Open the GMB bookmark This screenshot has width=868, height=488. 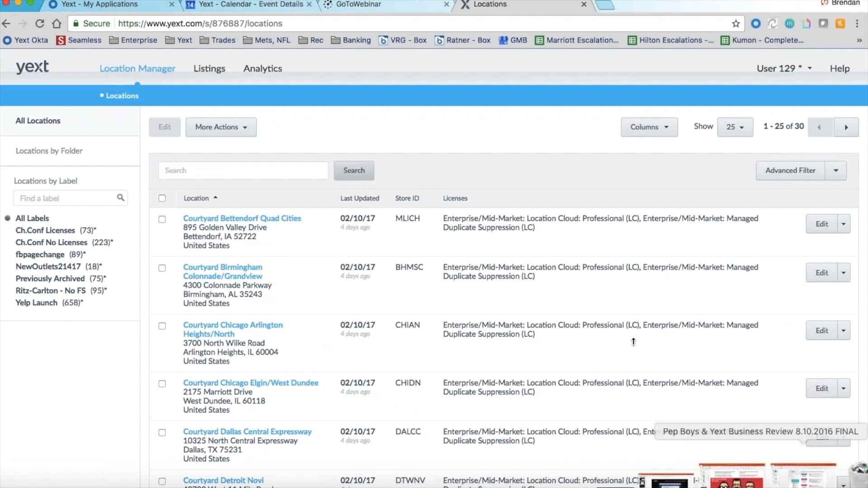point(513,40)
